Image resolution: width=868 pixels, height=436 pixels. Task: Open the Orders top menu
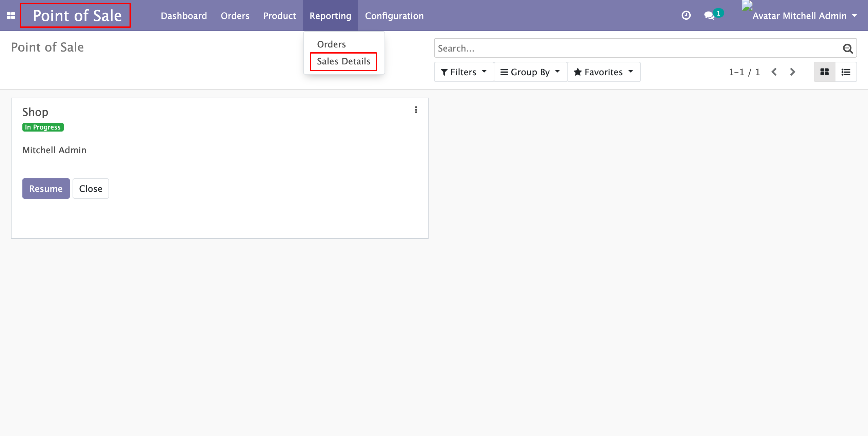coord(235,16)
